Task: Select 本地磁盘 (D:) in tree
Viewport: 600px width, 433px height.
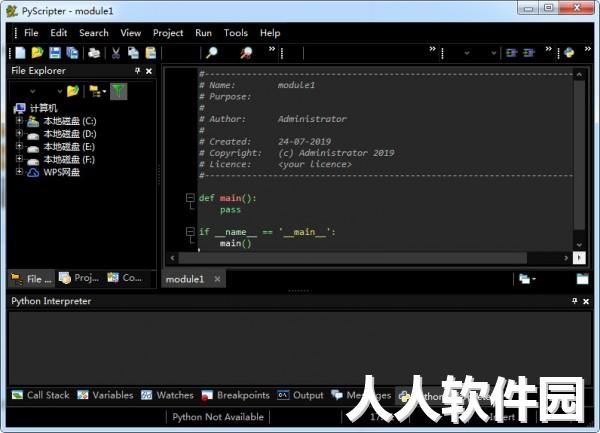Action: [x=70, y=134]
